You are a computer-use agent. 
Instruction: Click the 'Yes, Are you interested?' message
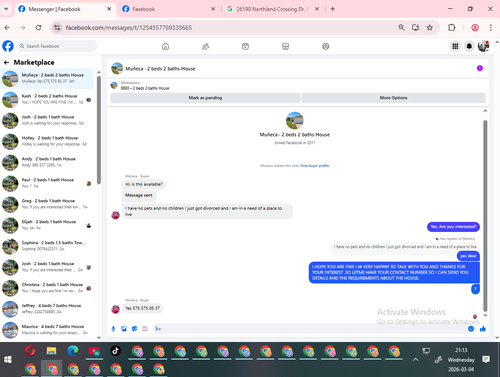tap(453, 227)
